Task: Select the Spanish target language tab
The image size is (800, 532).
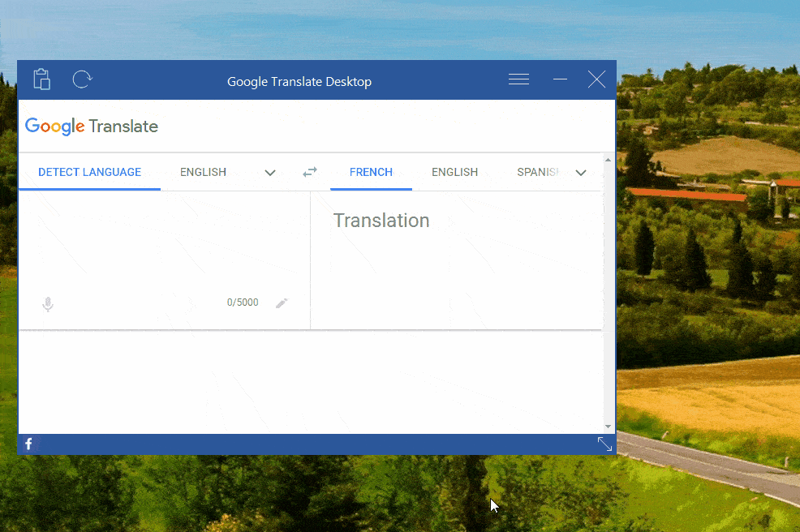Action: pos(538,173)
